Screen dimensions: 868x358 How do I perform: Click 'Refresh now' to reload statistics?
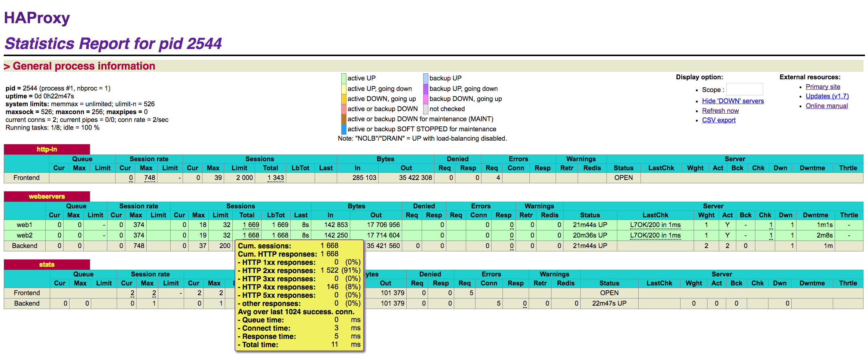720,111
